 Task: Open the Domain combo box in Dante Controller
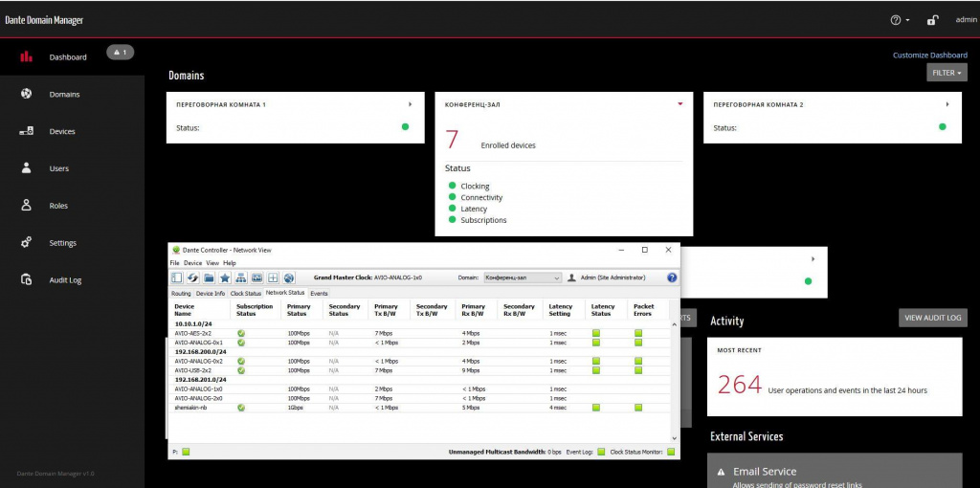pos(522,277)
